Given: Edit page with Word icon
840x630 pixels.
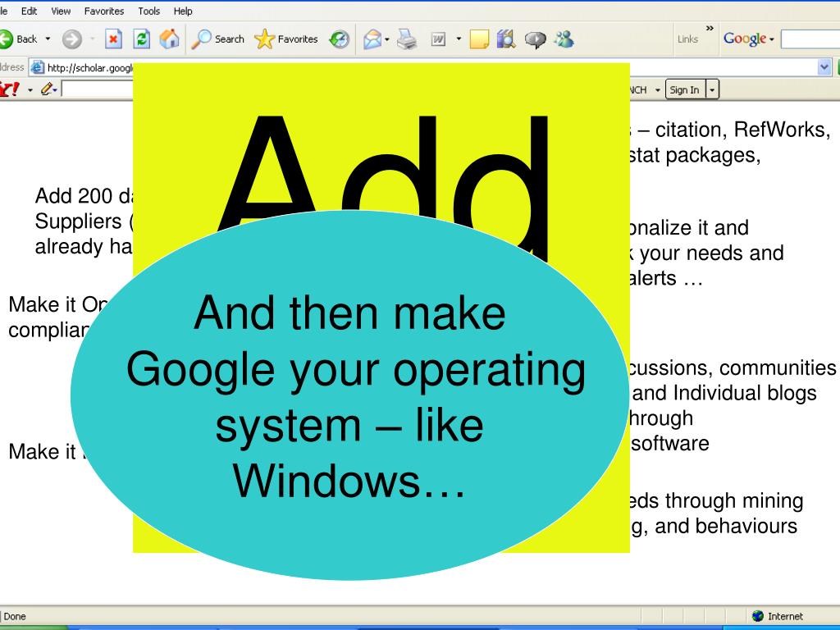Looking at the screenshot, I should pos(438,39).
